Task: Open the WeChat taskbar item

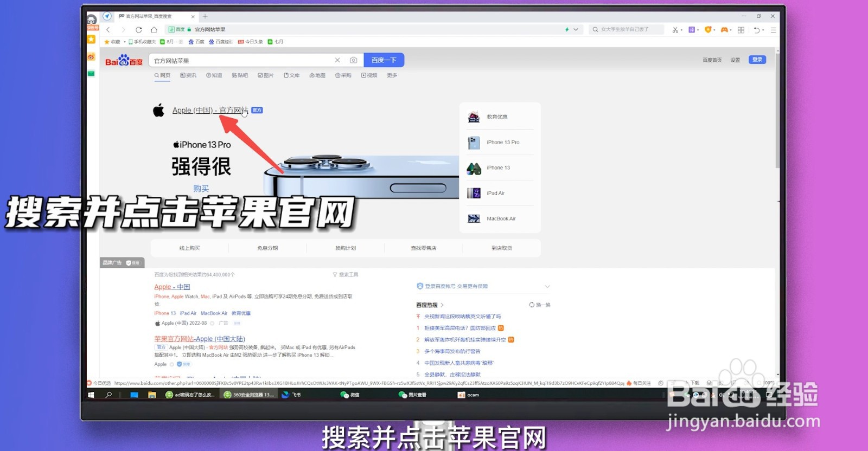Action: [x=350, y=395]
